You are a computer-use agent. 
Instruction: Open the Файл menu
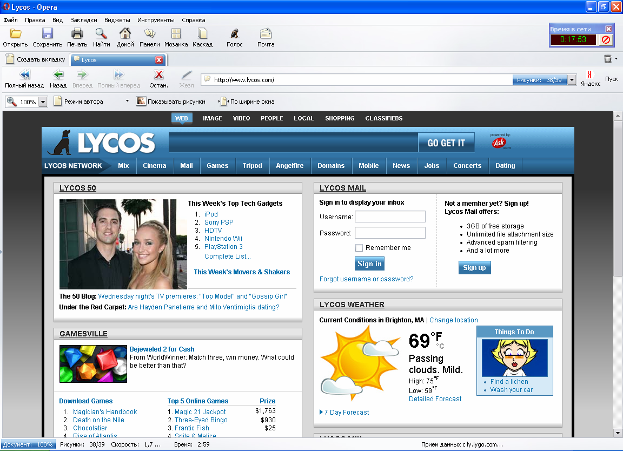coord(10,20)
